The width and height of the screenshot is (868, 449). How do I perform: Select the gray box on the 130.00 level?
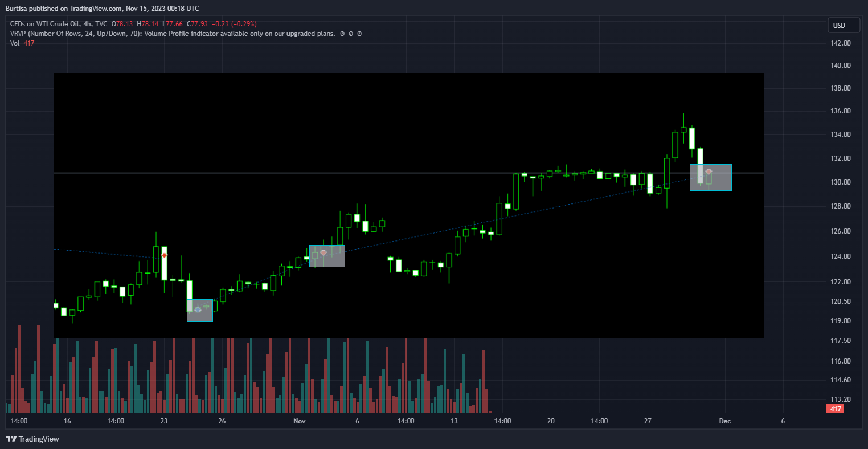pos(711,177)
